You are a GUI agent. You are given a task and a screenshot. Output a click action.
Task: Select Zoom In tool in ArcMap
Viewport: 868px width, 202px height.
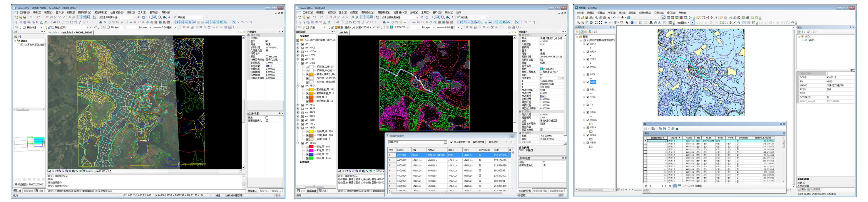click(x=578, y=23)
